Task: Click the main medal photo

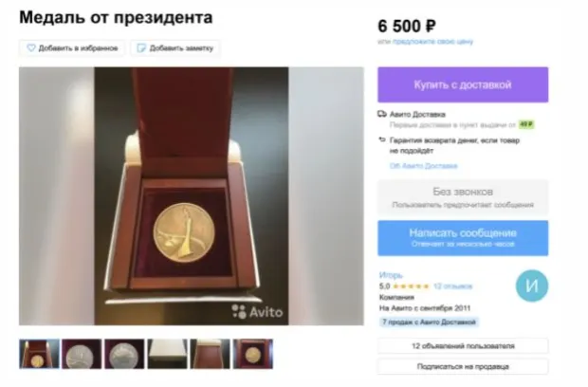Action: coord(192,196)
